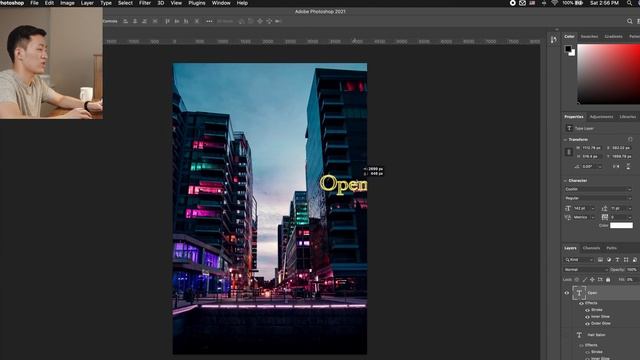The height and width of the screenshot is (360, 640).
Task: Hide the Open layer Inner Glow effect
Action: pyautogui.click(x=587, y=317)
